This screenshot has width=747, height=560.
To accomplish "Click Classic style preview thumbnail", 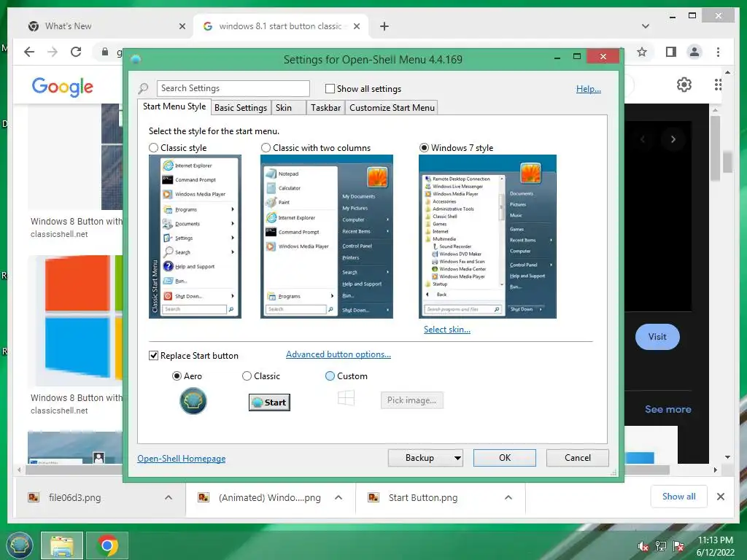I will point(195,237).
